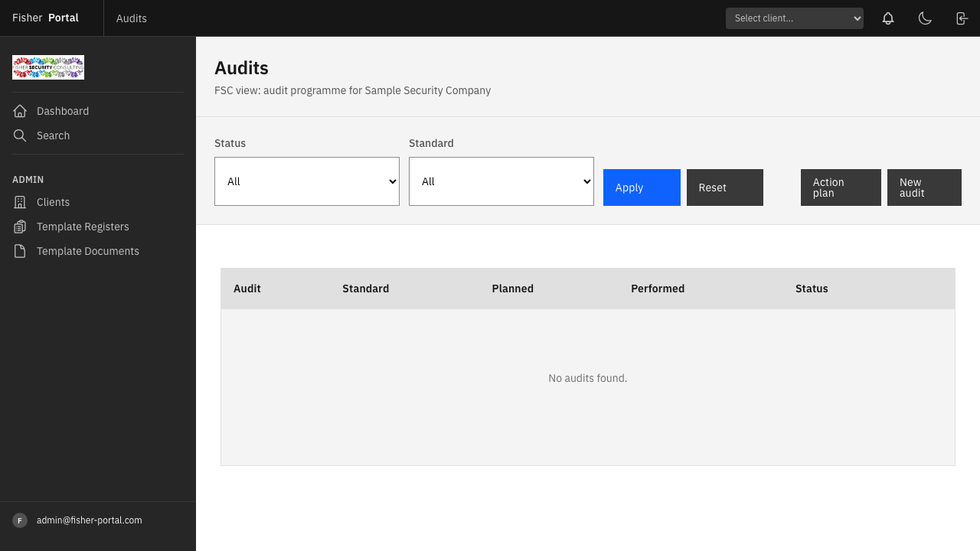Select the Dashboard home icon

click(19, 110)
